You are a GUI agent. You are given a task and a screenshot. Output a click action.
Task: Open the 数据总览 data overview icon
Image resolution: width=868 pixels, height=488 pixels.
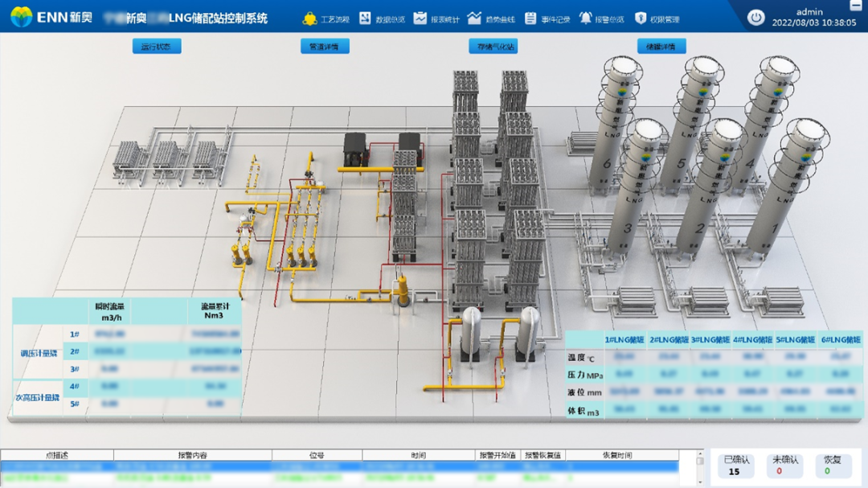pyautogui.click(x=365, y=18)
